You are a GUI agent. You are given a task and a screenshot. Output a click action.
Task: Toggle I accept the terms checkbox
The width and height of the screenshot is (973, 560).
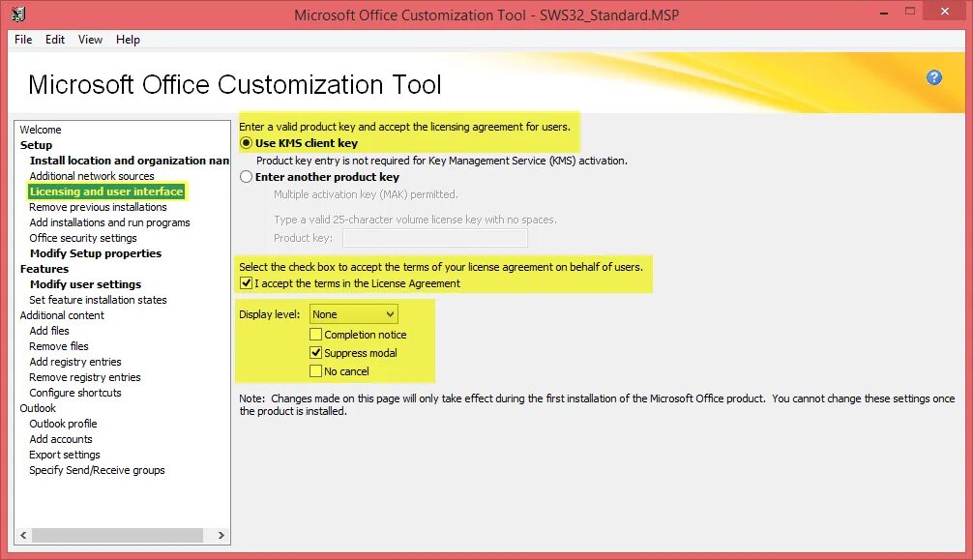[x=247, y=283]
